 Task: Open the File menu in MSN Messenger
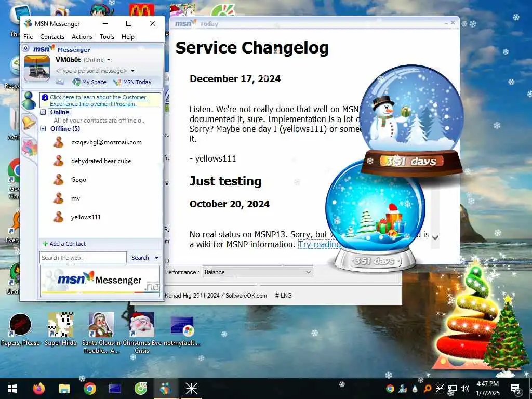pyautogui.click(x=28, y=37)
